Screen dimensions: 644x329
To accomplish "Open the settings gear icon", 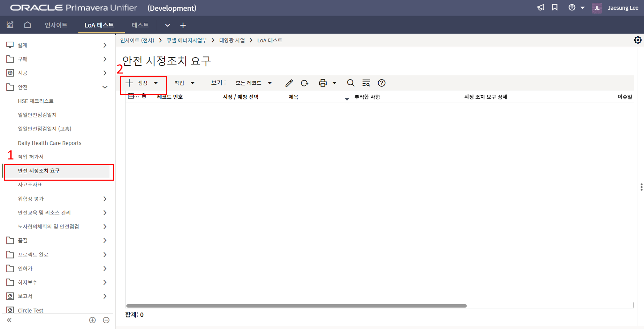I will (637, 40).
